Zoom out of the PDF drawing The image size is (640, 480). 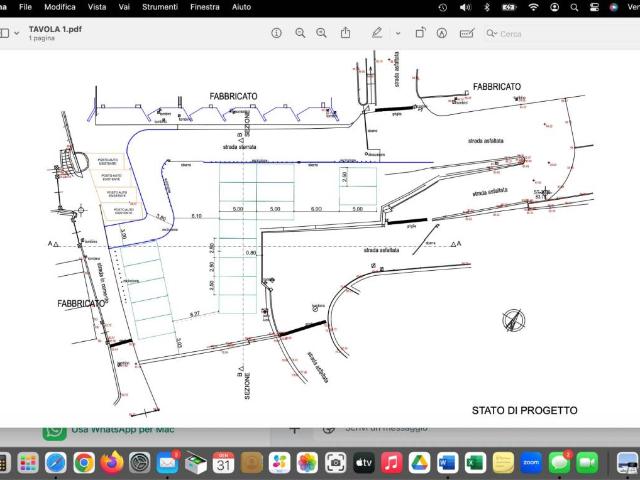(x=299, y=33)
